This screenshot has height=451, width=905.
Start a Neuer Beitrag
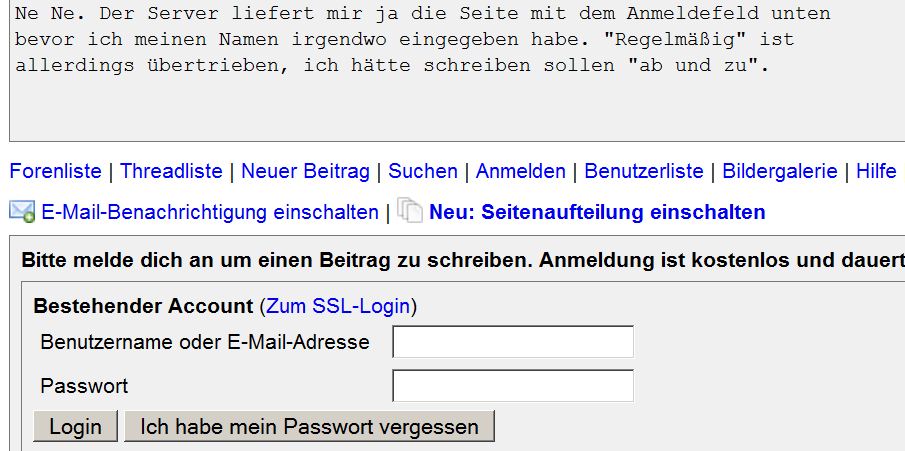click(305, 171)
